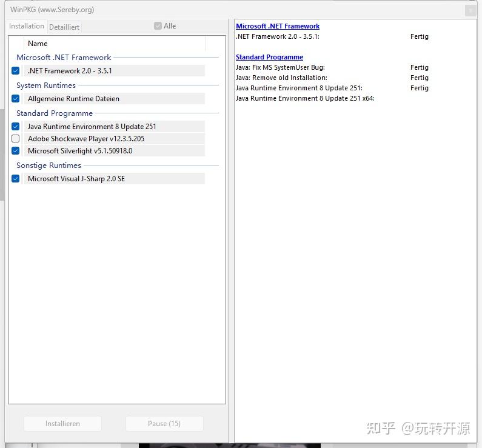482x448 pixels.
Task: Click the 'Java: Fix MS SystemUser Bug:' log line
Action: point(280,67)
